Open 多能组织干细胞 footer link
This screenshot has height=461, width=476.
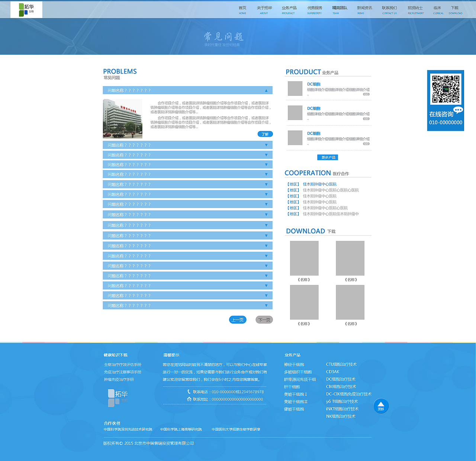[298, 372]
